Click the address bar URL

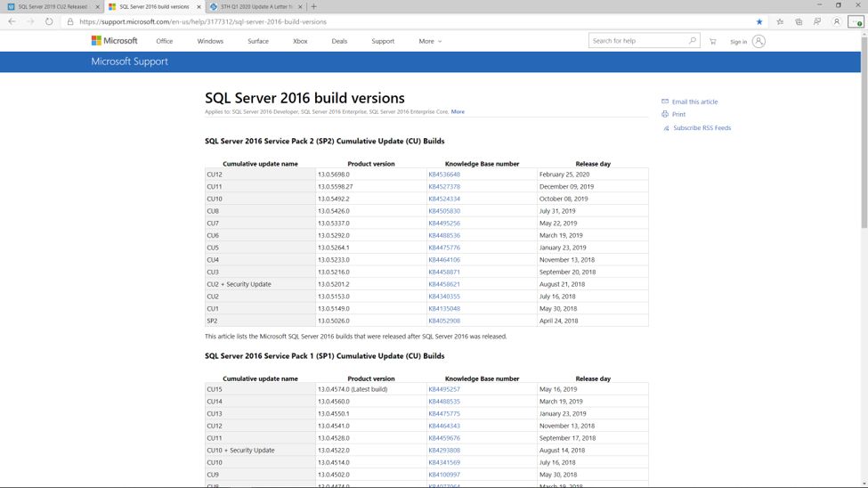pos(203,21)
